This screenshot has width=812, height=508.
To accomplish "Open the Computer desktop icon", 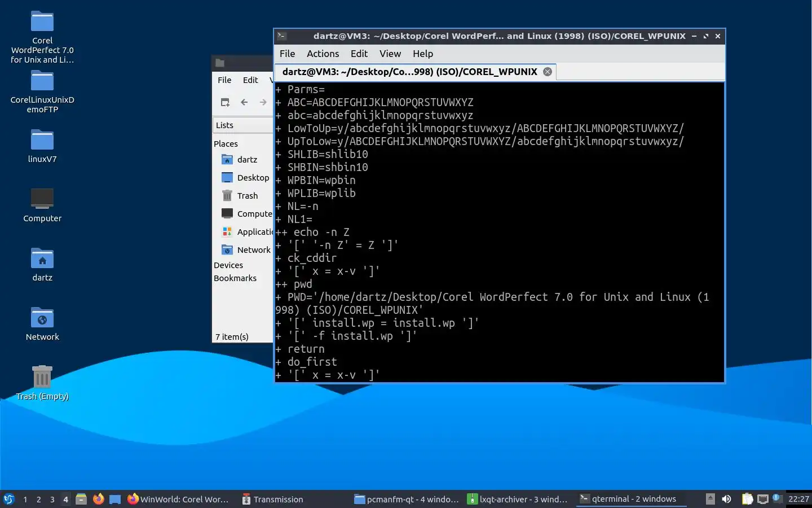I will coord(42,205).
